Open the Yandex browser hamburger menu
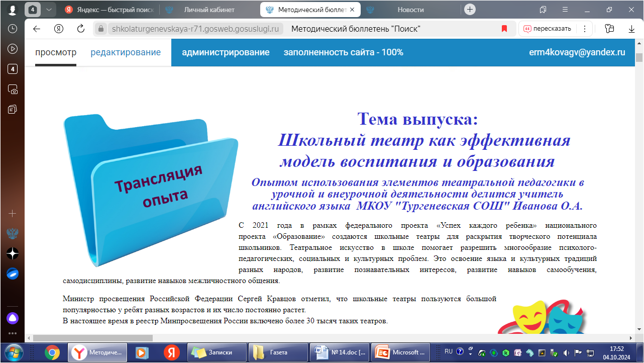The height and width of the screenshot is (363, 644). (565, 10)
